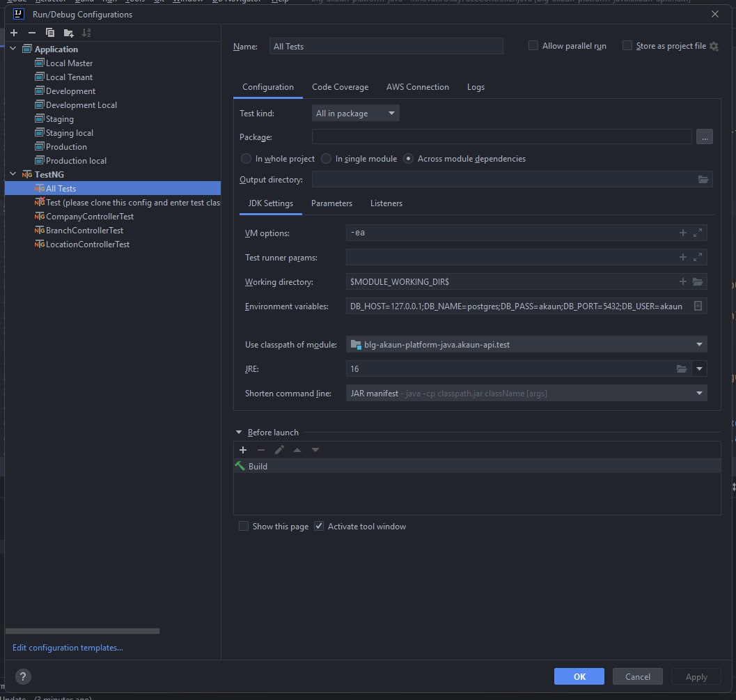Screen dimensions: 736x700
Task: Click the remove configuration minus icon
Action: 32,33
